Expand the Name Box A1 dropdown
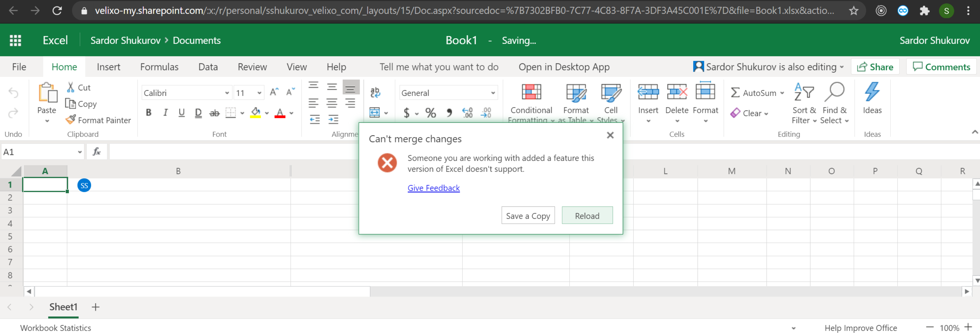The height and width of the screenshot is (335, 980). [79, 152]
